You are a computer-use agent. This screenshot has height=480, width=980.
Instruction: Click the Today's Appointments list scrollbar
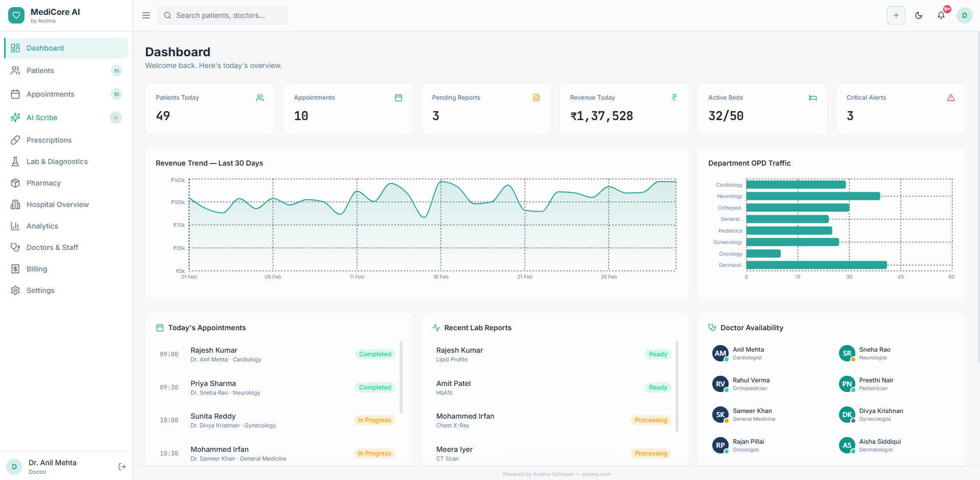401,377
